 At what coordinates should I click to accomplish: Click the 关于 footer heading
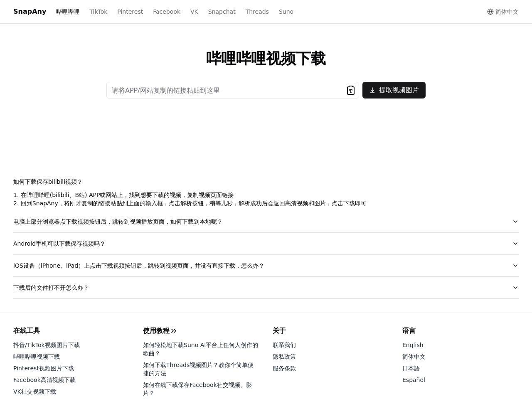[279, 331]
